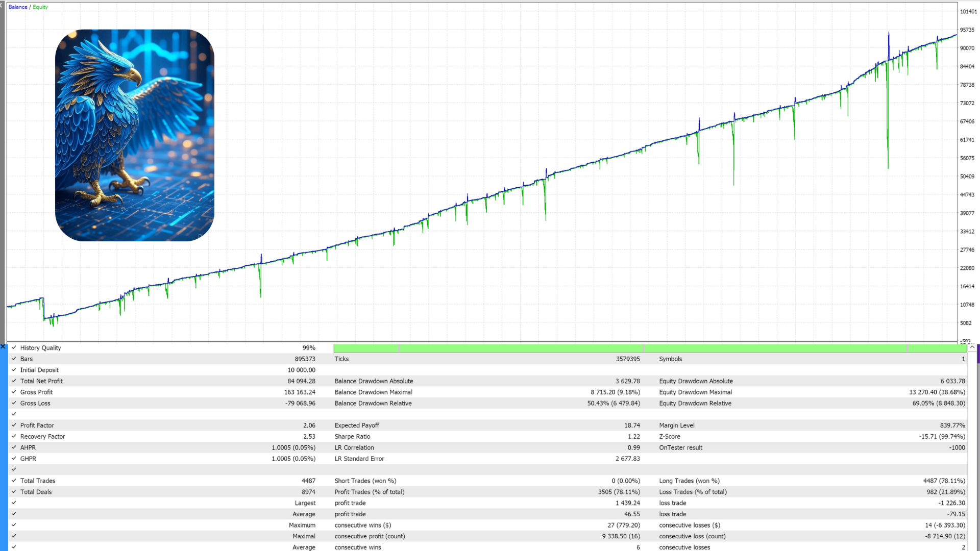Click the 101401 label on the price axis
Image resolution: width=980 pixels, height=551 pixels.
pos(968,12)
